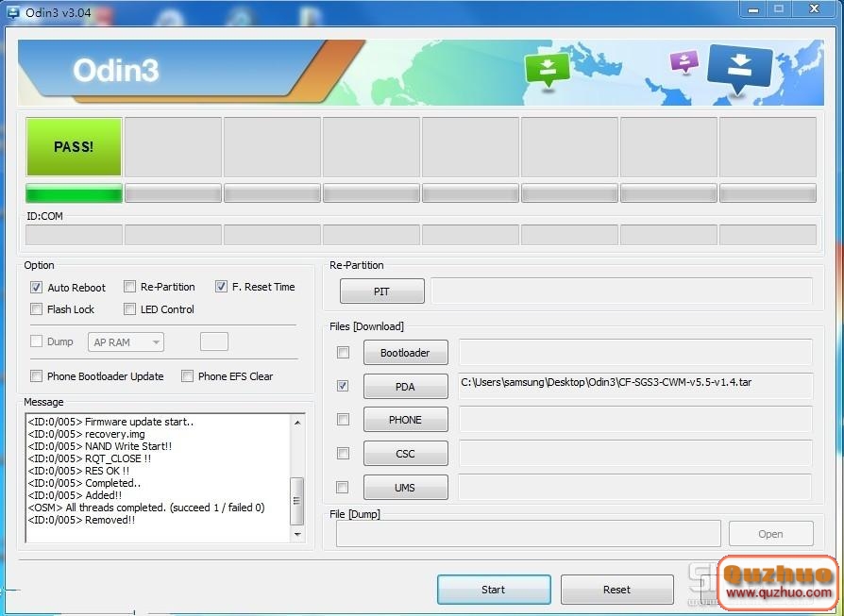Click the Open dump file button
The image size is (844, 616).
(x=770, y=534)
